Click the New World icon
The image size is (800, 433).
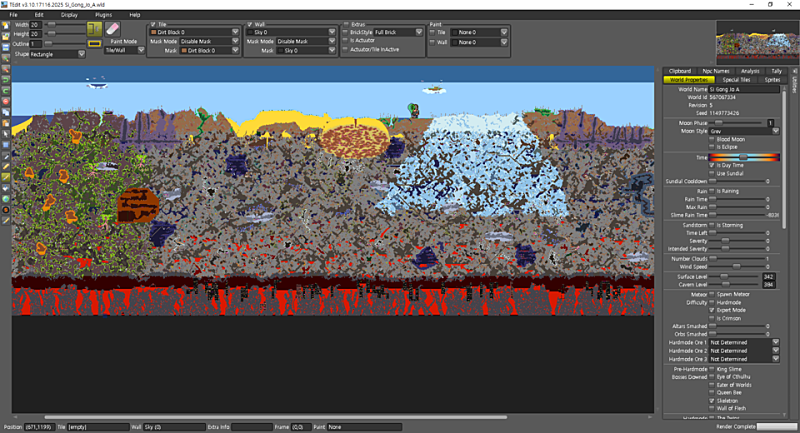(x=6, y=25)
